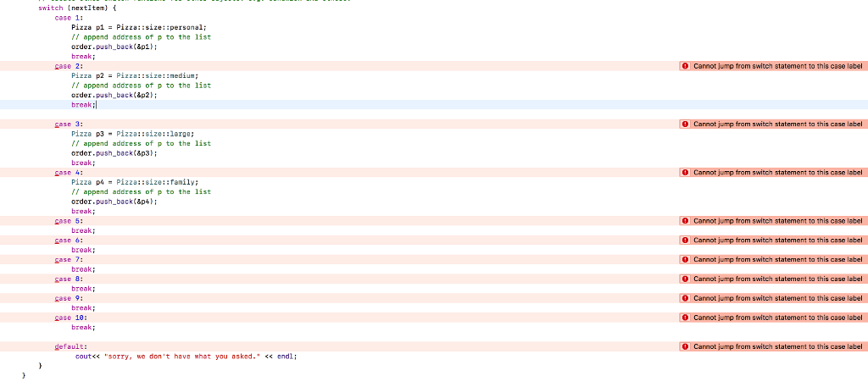Click the red error icon on default line
The image size is (868, 387).
pyautogui.click(x=685, y=346)
